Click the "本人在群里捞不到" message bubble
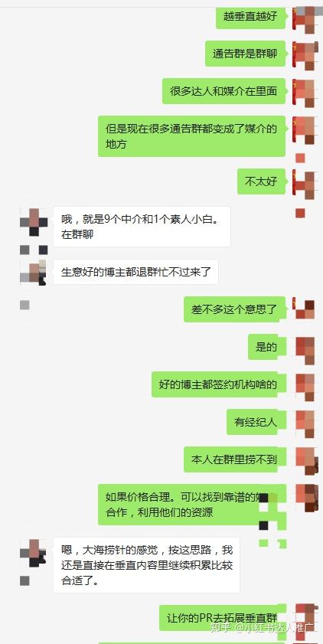Image resolution: width=323 pixels, height=644 pixels. 234,459
